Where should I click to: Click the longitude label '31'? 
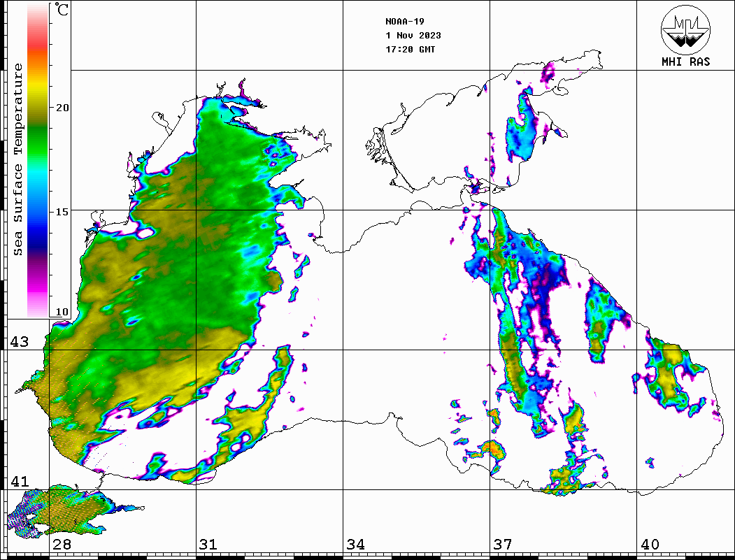coord(208,545)
